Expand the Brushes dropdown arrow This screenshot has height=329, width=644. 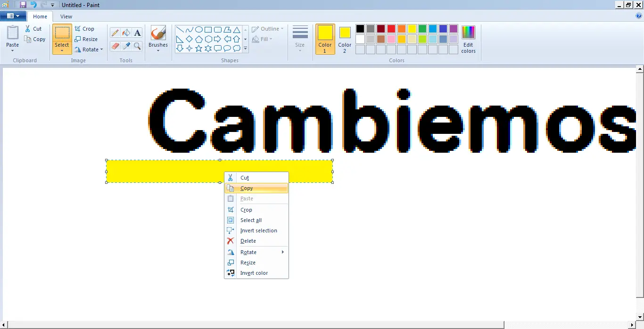tap(158, 50)
